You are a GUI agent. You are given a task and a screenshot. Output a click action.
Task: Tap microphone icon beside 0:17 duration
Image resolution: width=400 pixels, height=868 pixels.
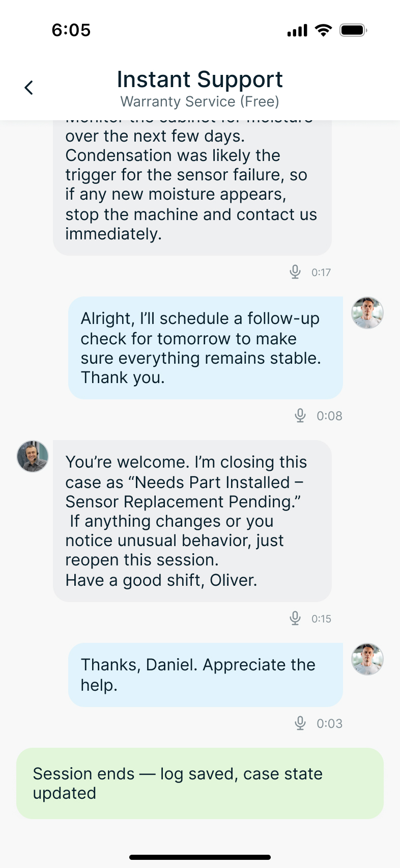295,272
